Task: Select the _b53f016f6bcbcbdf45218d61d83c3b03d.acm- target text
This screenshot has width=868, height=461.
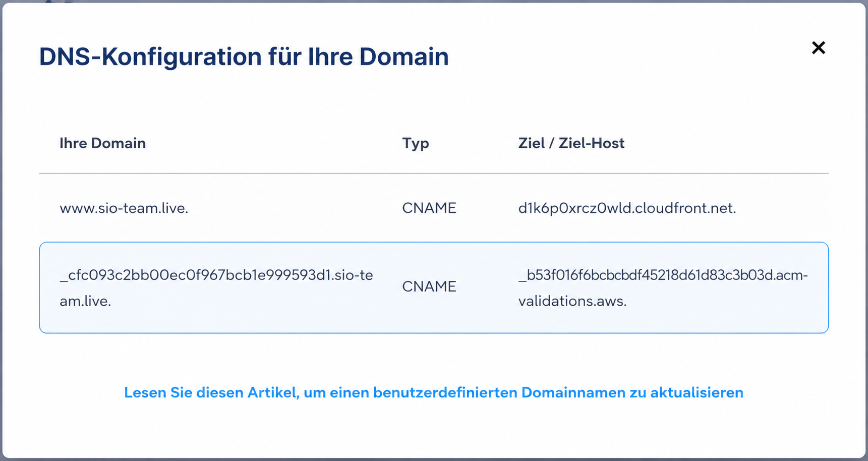Action: coord(663,275)
